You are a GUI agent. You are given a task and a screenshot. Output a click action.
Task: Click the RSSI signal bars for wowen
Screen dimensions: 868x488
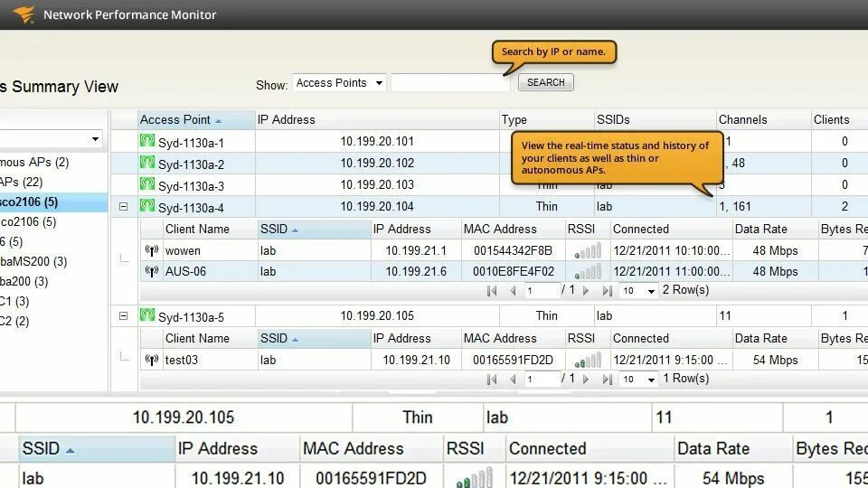[x=588, y=251]
